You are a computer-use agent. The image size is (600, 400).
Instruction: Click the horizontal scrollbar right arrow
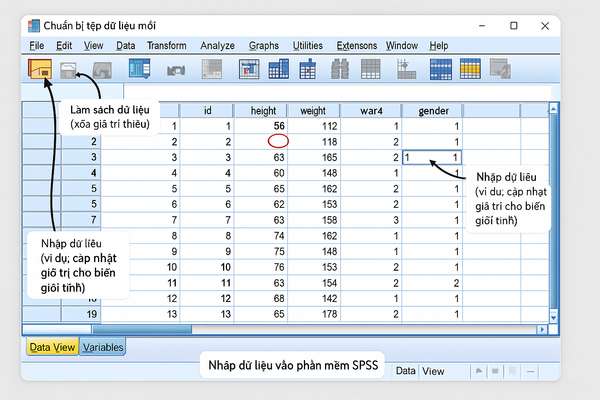pos(542,329)
